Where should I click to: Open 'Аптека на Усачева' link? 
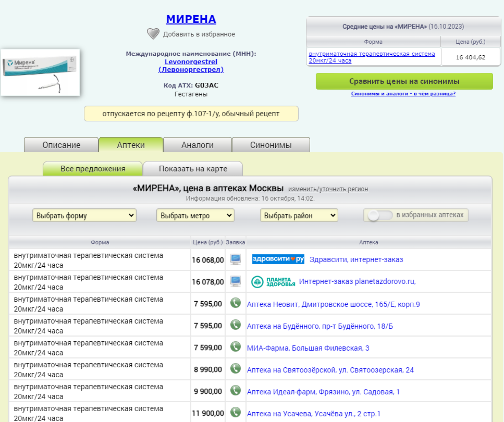tap(314, 414)
